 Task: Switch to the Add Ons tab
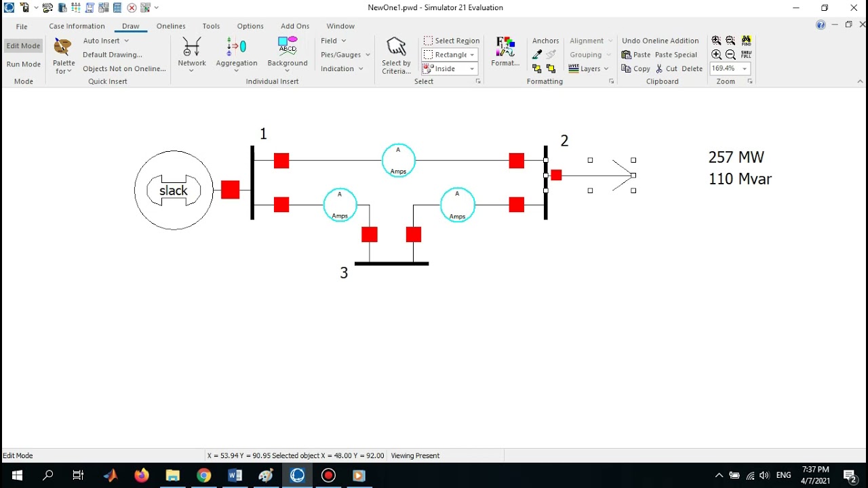tap(295, 26)
